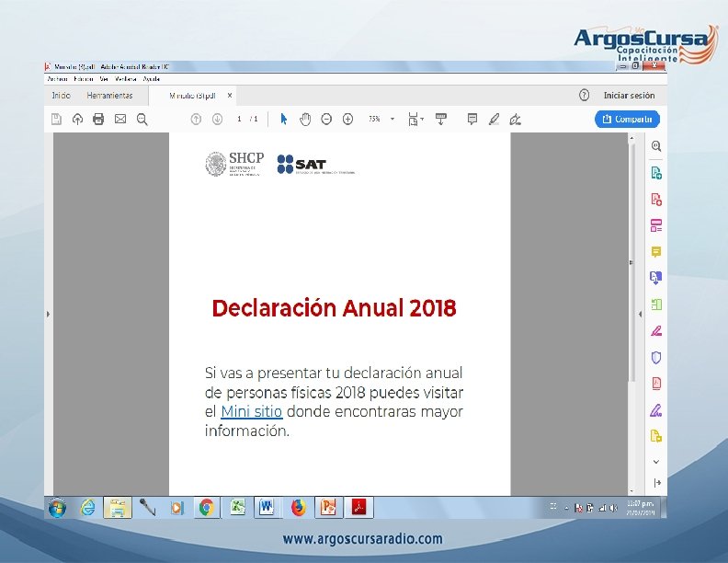The image size is (728, 563).
Task: Go to previous page arrow
Action: 196,120
